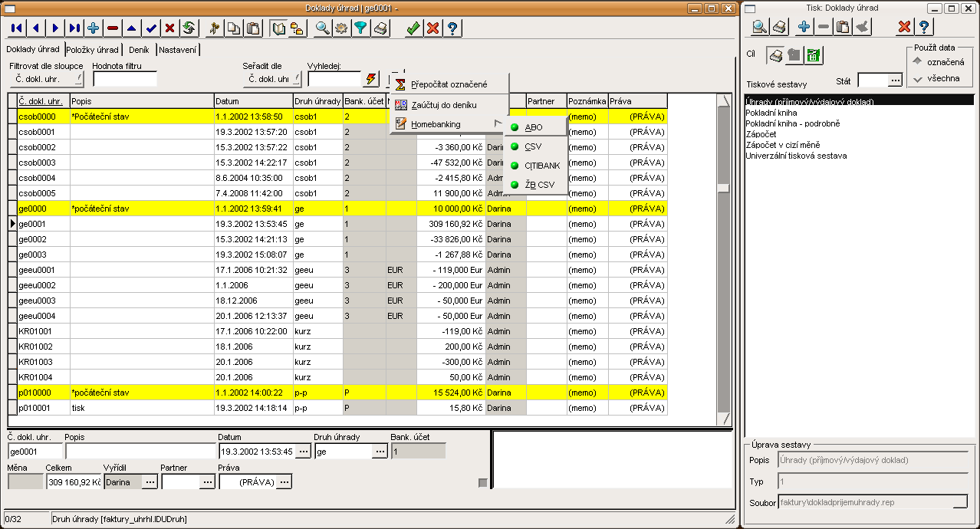Toggle the book view mode button

[x=278, y=28]
